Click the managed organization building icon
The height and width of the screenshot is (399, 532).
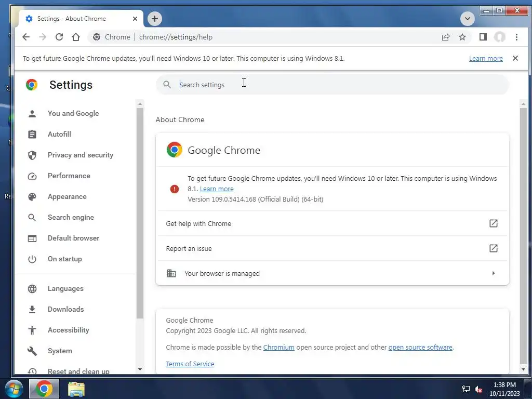171,273
